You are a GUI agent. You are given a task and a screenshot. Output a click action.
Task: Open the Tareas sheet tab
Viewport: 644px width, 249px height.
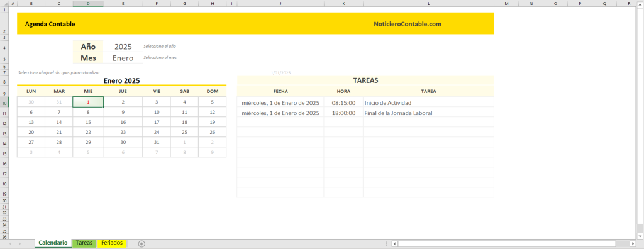pyautogui.click(x=84, y=243)
